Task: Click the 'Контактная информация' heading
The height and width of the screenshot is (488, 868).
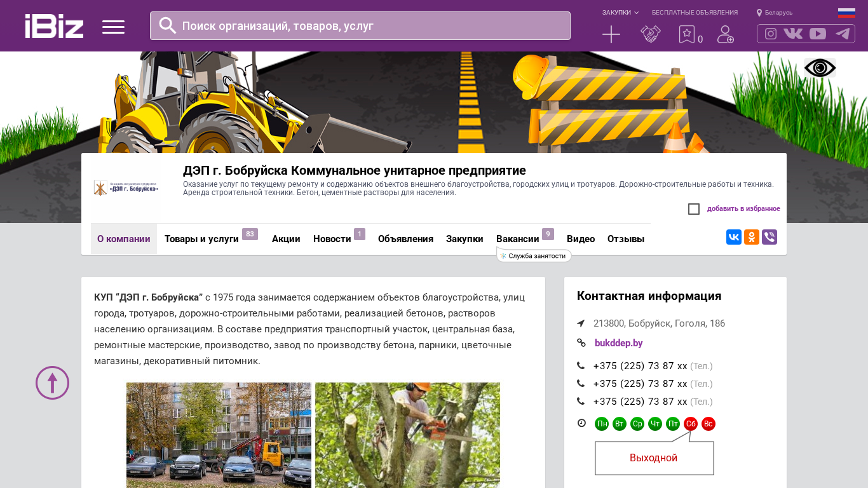Action: [x=649, y=296]
